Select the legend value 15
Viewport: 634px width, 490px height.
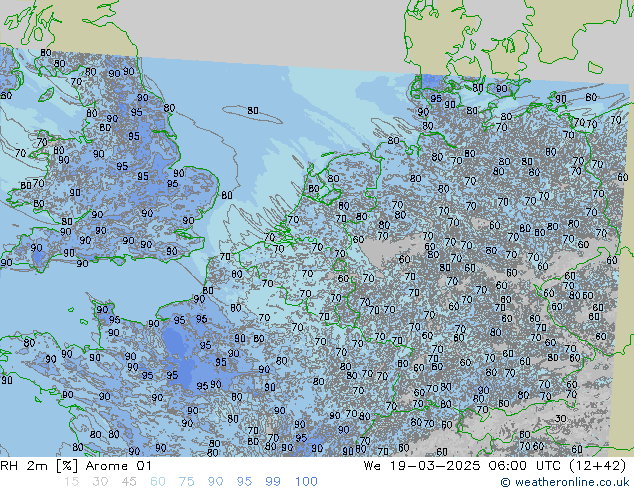click(72, 482)
